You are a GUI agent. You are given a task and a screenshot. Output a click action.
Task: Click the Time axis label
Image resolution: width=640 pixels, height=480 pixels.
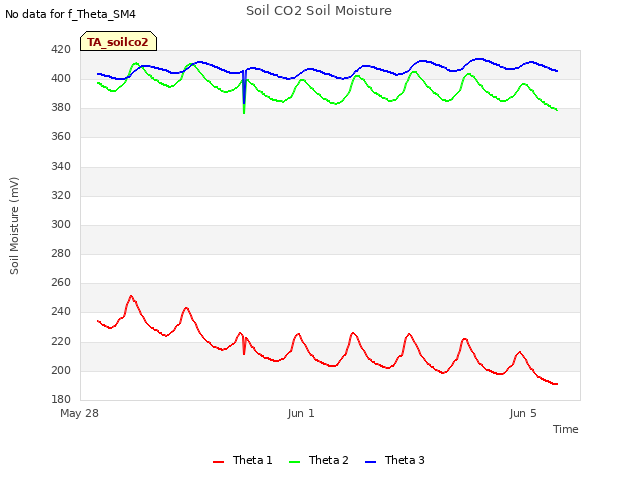[x=565, y=429]
